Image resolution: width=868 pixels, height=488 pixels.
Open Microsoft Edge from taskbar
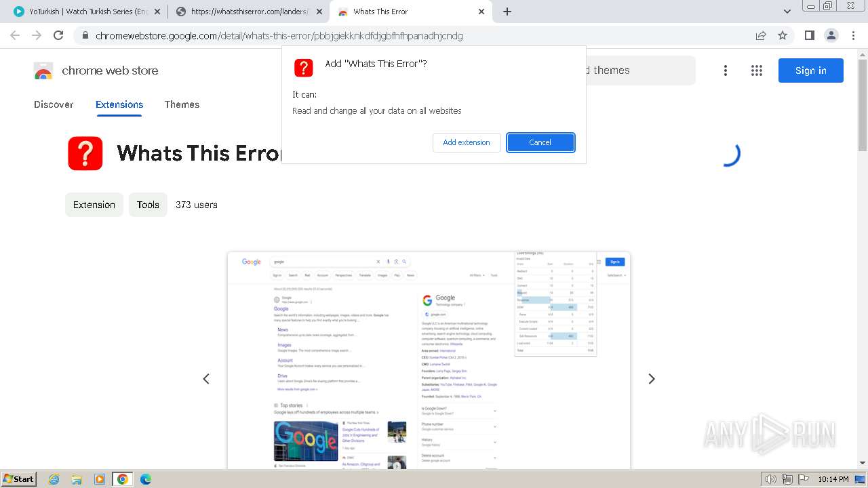click(x=146, y=479)
